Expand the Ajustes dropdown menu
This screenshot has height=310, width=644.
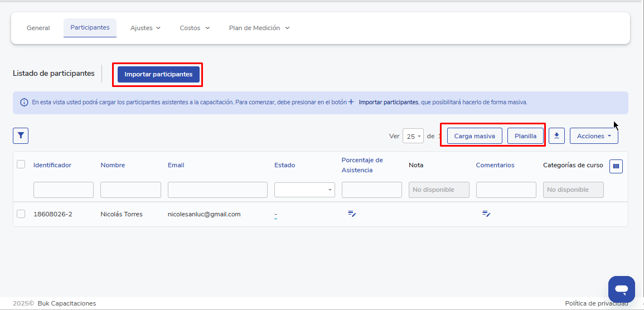tap(146, 28)
